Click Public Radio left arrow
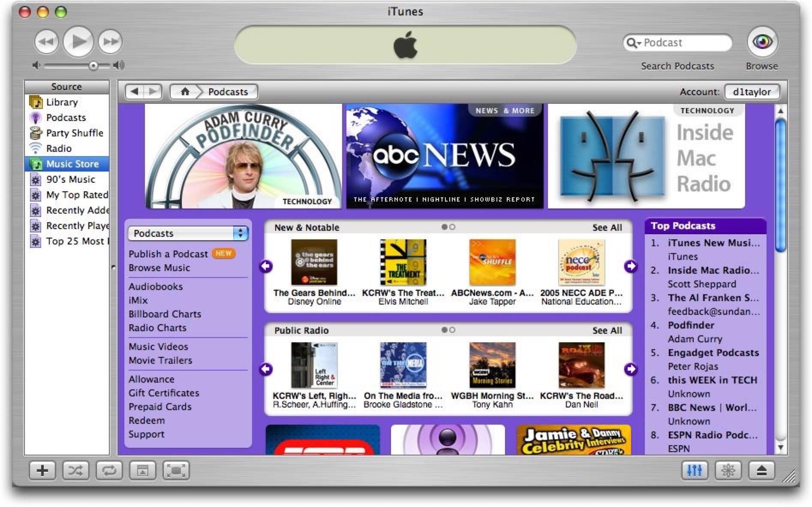812x507 pixels. [266, 369]
